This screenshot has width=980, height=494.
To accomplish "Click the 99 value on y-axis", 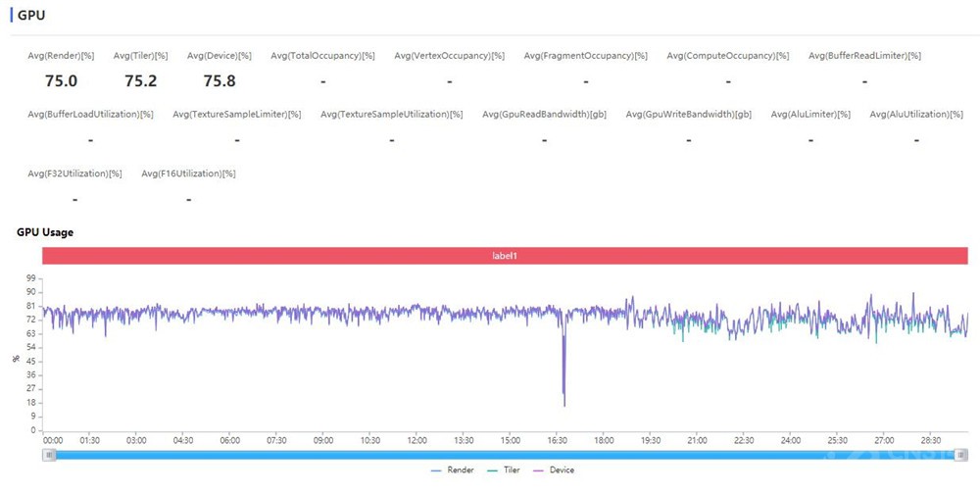I will click(32, 278).
